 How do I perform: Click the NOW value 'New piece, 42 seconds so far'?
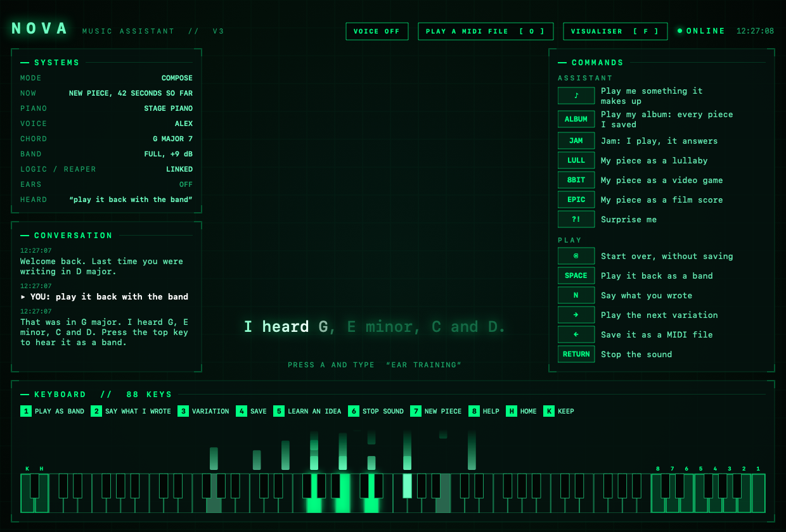(x=131, y=93)
